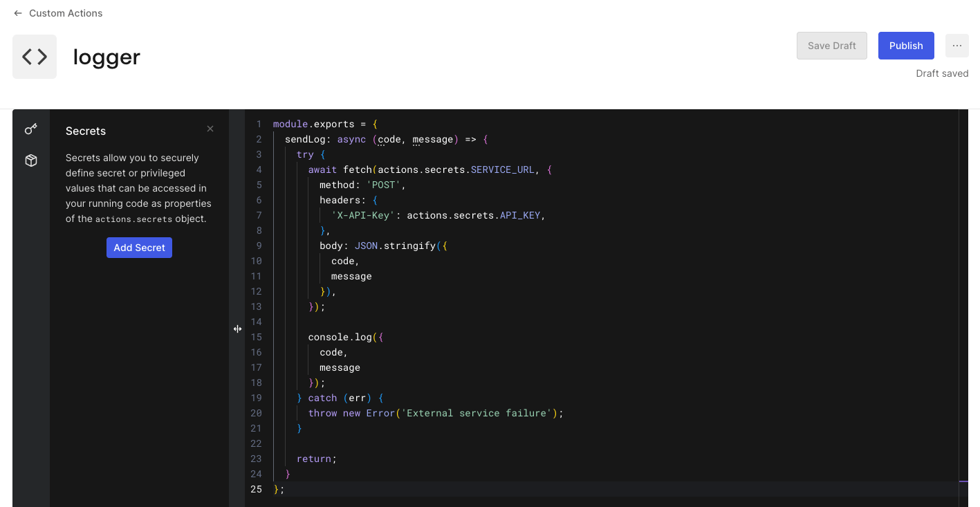Open the Secrets key icon in sidebar
The height and width of the screenshot is (507, 980).
[x=31, y=129]
